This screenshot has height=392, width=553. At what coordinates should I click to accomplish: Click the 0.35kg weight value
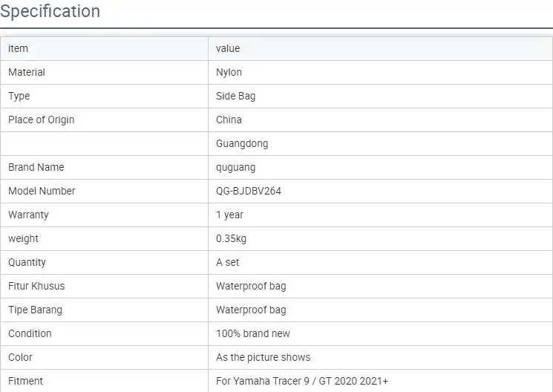click(x=231, y=238)
